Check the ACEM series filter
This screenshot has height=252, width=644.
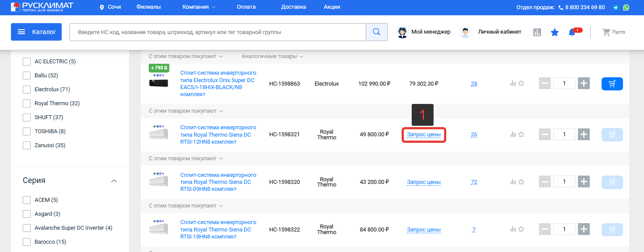tap(27, 200)
